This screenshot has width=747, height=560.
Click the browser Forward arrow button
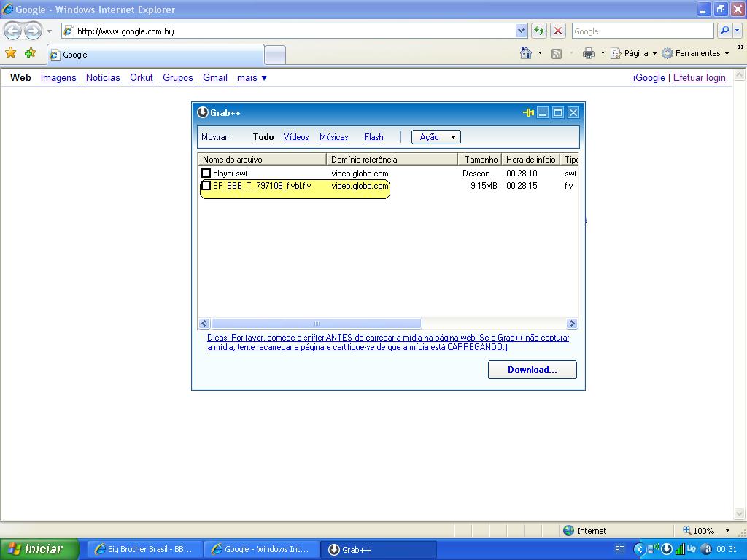click(x=32, y=31)
